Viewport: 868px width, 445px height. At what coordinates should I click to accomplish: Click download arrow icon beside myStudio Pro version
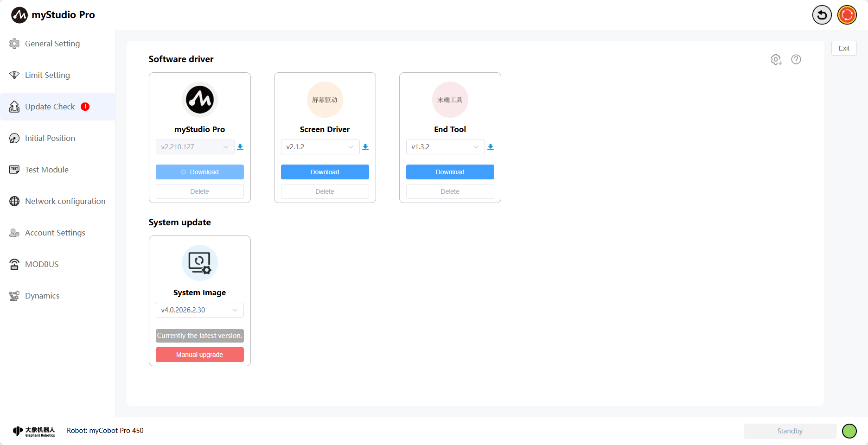240,147
